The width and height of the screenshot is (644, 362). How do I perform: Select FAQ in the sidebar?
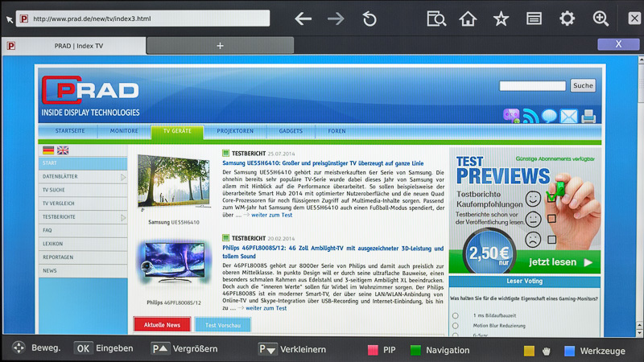tap(83, 230)
